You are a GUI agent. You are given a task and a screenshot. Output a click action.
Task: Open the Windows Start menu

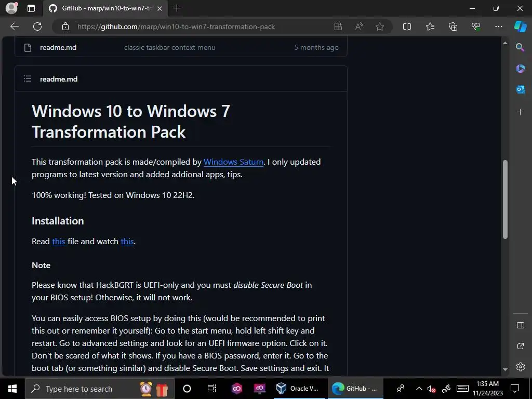click(12, 389)
